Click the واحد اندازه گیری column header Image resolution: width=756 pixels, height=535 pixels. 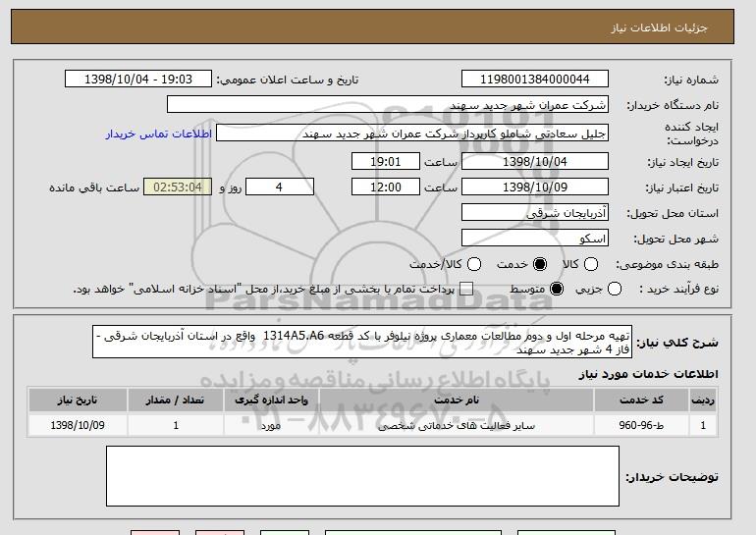point(271,401)
